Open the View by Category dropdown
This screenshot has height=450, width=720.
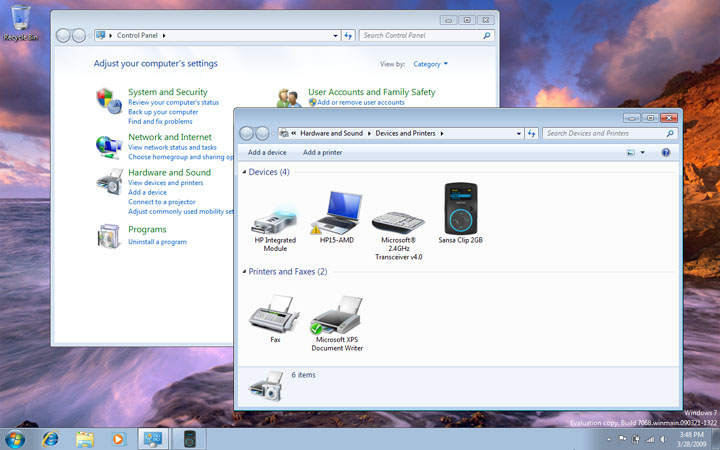(430, 64)
